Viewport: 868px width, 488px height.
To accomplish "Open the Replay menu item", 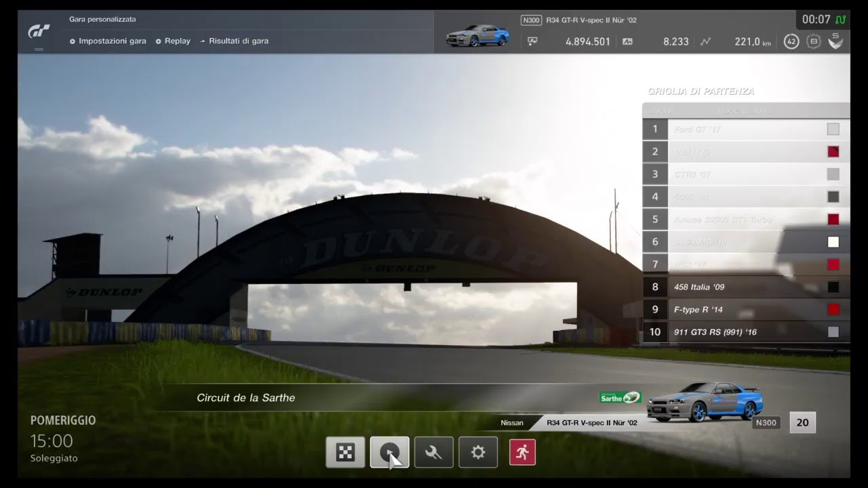I will [173, 41].
